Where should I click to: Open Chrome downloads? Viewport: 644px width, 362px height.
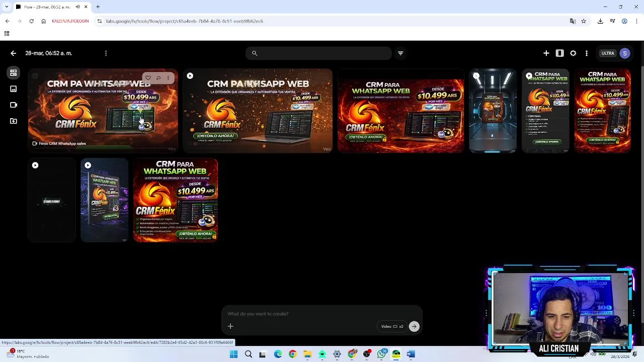[x=600, y=21]
